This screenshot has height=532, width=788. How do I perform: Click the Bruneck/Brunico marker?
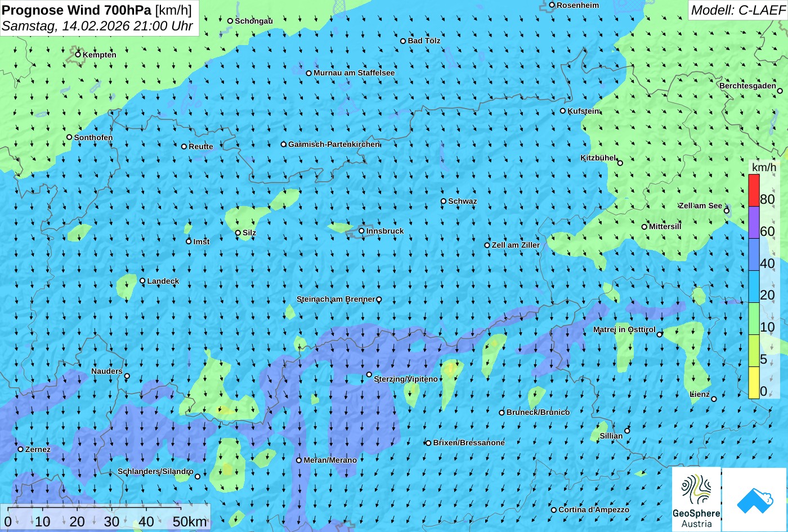502,413
